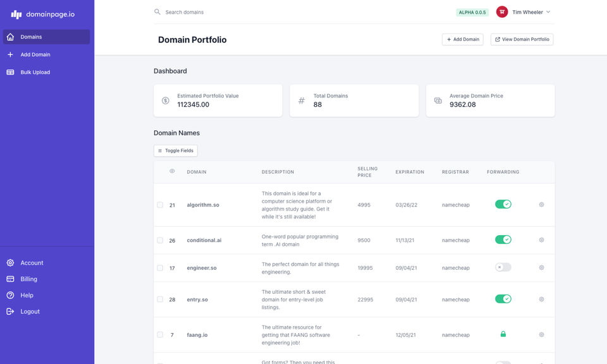The height and width of the screenshot is (364, 607).
Task: Click the Account gear icon
Action: 11,263
